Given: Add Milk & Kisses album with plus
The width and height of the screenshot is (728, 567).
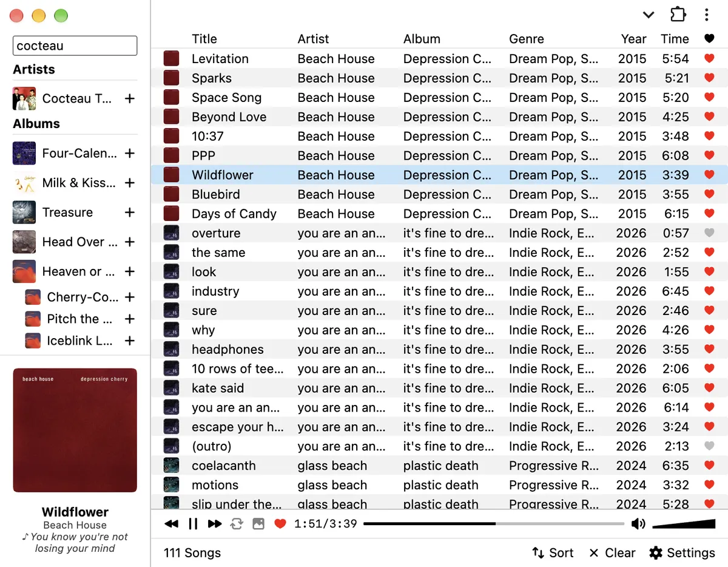Looking at the screenshot, I should (129, 183).
